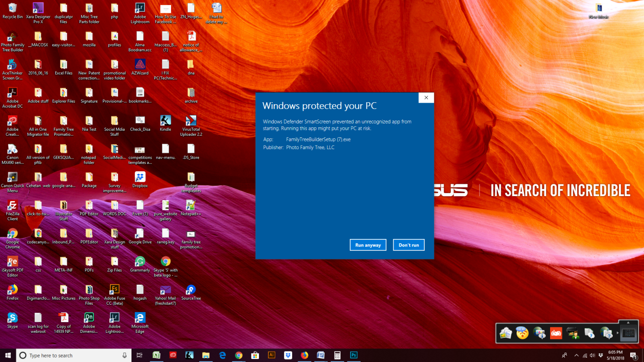Open the Recycle Bin desktop icon

click(x=12, y=11)
